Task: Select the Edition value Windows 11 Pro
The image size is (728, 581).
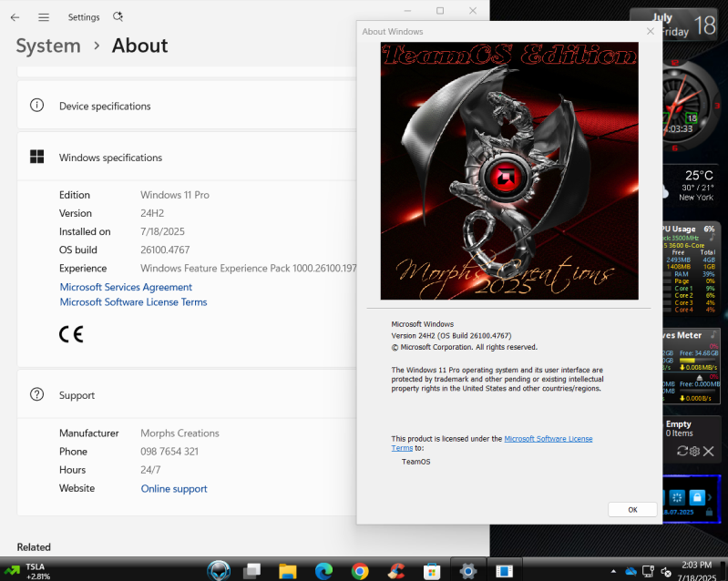Action: point(175,195)
